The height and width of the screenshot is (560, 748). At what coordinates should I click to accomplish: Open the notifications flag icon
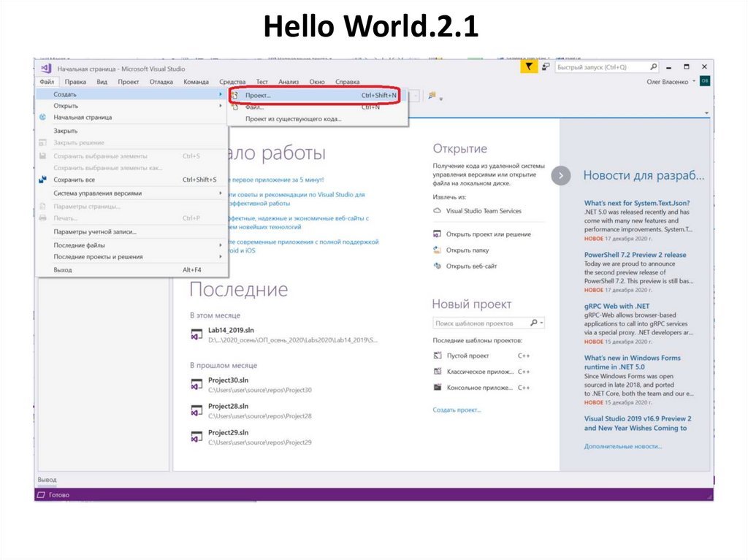coord(529,67)
